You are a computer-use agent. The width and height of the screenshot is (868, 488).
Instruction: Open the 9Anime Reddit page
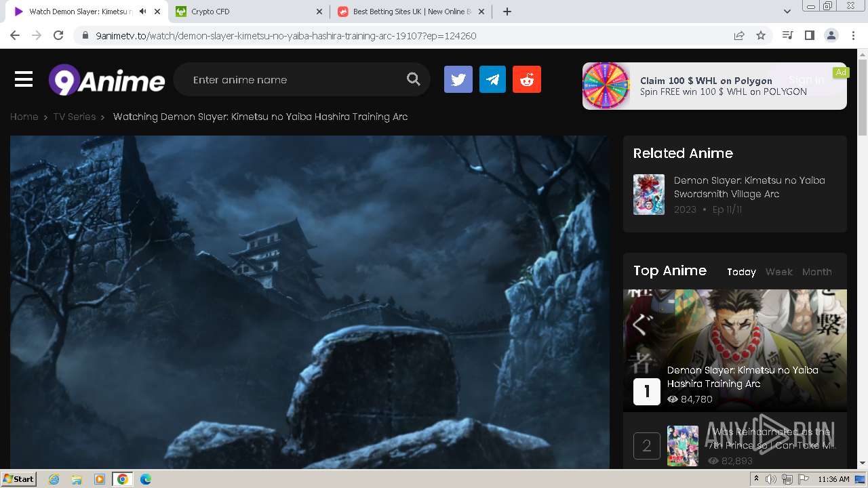pos(527,80)
